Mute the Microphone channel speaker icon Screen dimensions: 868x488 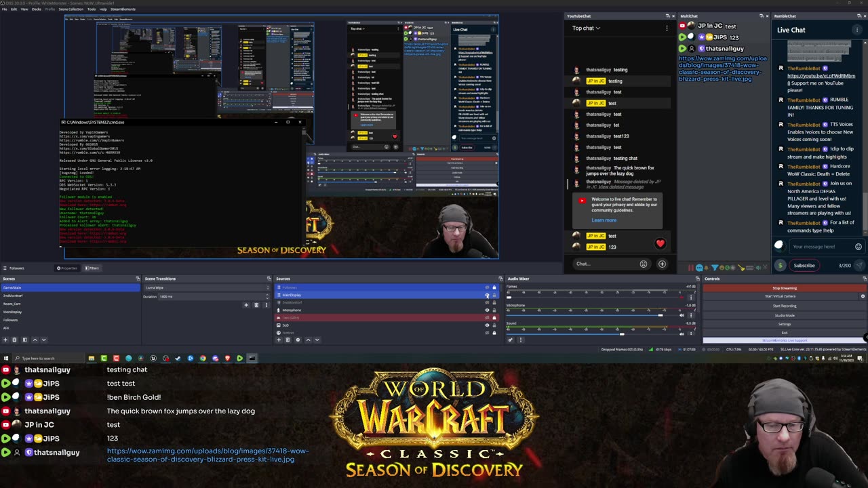point(682,315)
